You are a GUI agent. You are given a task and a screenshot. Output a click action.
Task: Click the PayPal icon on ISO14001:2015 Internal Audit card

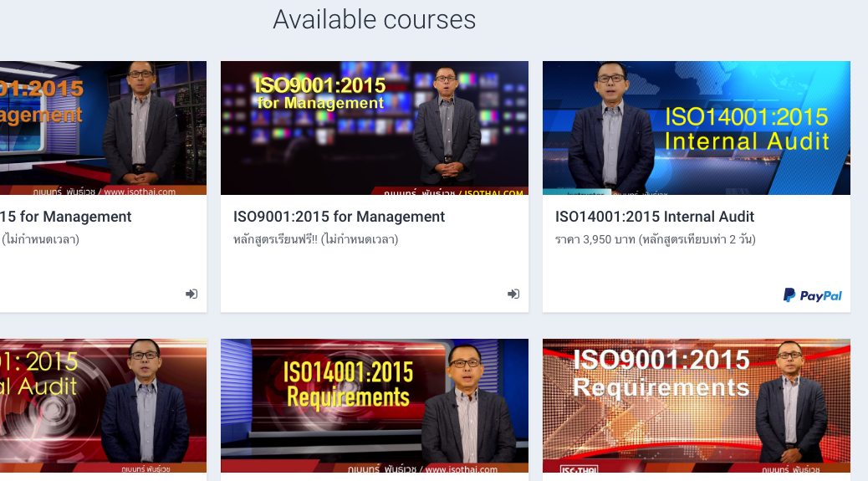point(812,295)
